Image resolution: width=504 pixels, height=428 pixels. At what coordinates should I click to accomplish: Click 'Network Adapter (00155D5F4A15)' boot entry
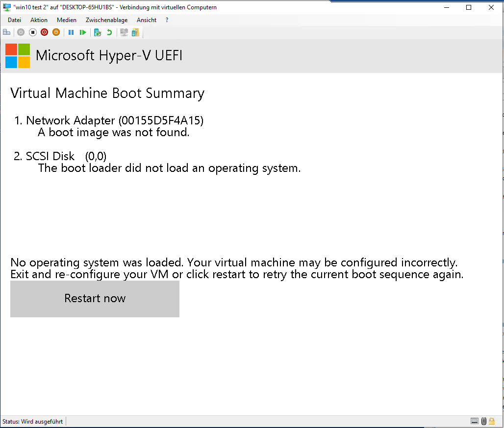(115, 120)
